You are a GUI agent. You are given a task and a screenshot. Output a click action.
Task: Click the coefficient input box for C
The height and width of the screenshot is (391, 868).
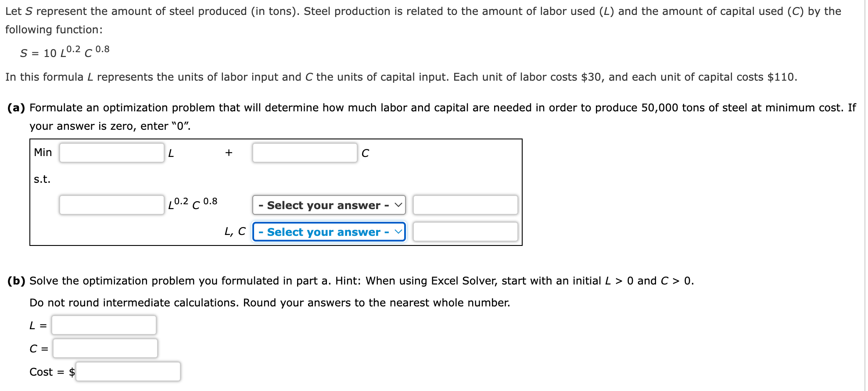[306, 153]
